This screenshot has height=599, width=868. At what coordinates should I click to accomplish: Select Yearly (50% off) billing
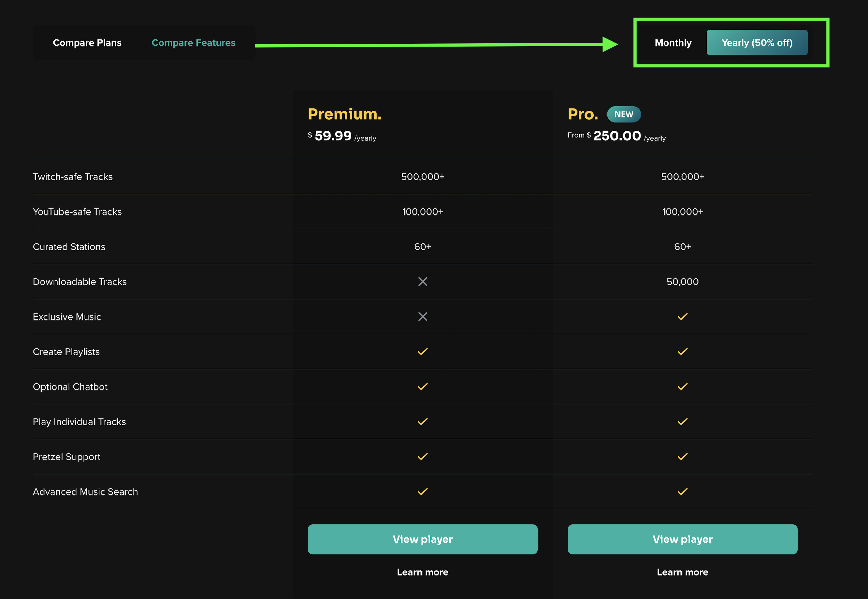pos(757,43)
